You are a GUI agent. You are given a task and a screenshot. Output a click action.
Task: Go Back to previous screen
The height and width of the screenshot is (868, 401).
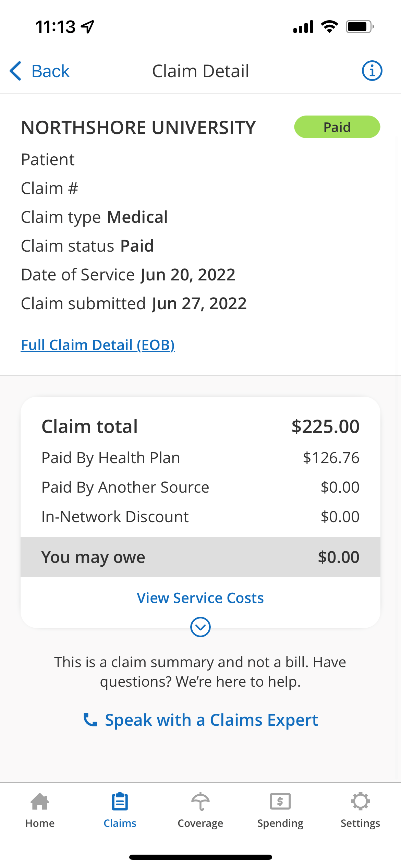click(x=50, y=71)
